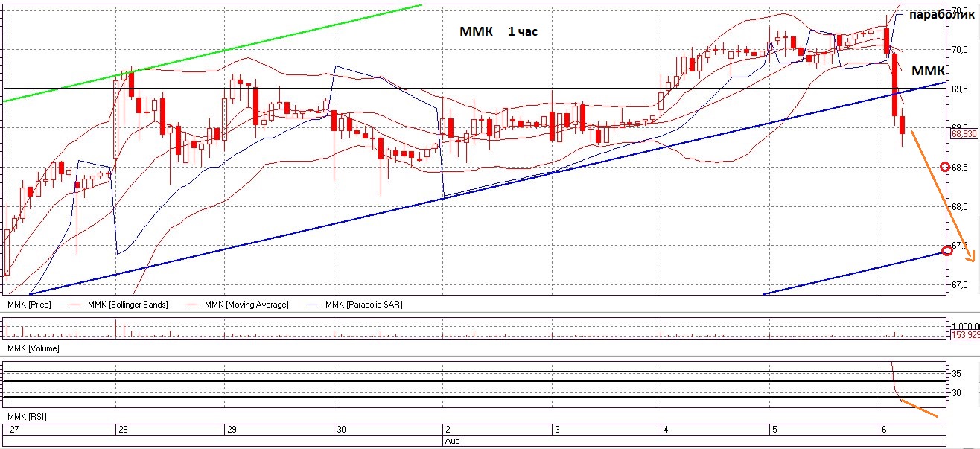The height and width of the screenshot is (449, 980).
Task: Click the date label 28 on time axis
Action: [x=123, y=430]
